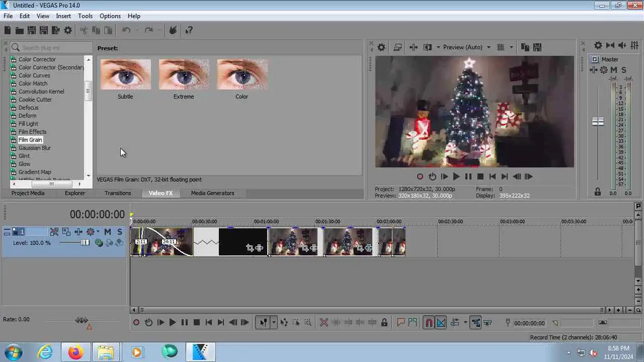
Task: Open the Tools menu
Action: click(85, 16)
